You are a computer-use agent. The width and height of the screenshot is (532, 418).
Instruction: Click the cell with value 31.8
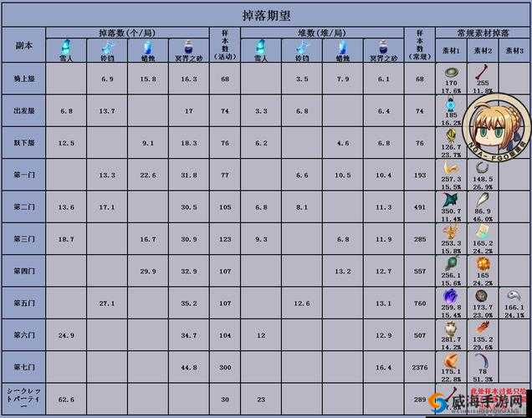pyautogui.click(x=189, y=175)
